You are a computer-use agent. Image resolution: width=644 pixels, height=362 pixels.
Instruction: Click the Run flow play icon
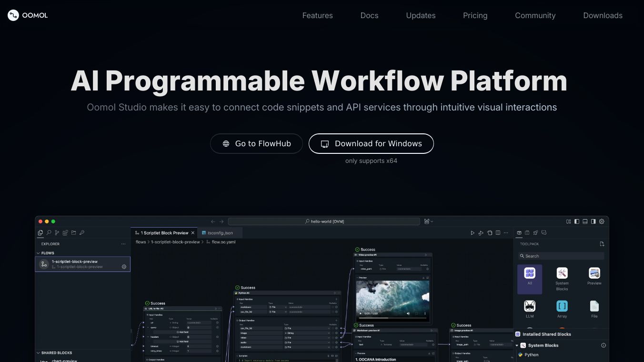tap(473, 233)
